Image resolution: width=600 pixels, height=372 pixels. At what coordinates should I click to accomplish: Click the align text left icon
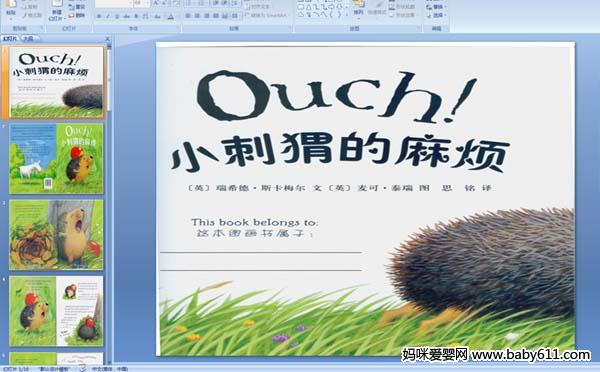tap(188, 16)
